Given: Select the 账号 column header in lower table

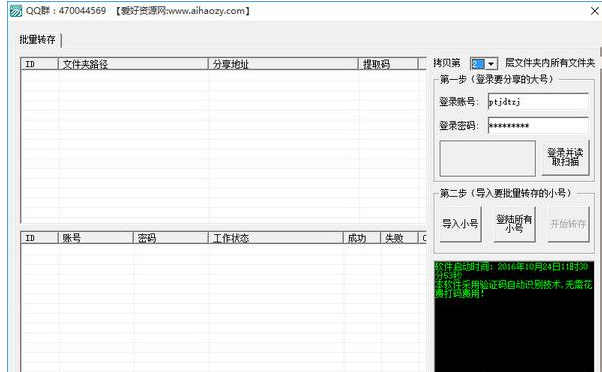Looking at the screenshot, I should coord(96,238).
